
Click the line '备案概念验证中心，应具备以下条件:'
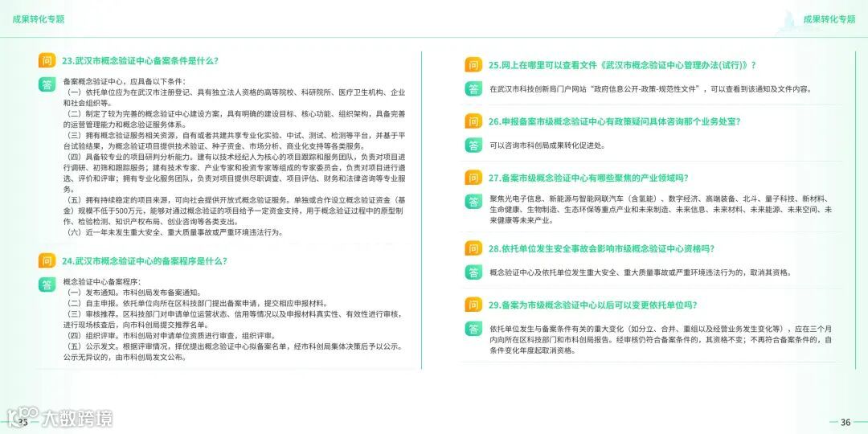tap(124, 81)
